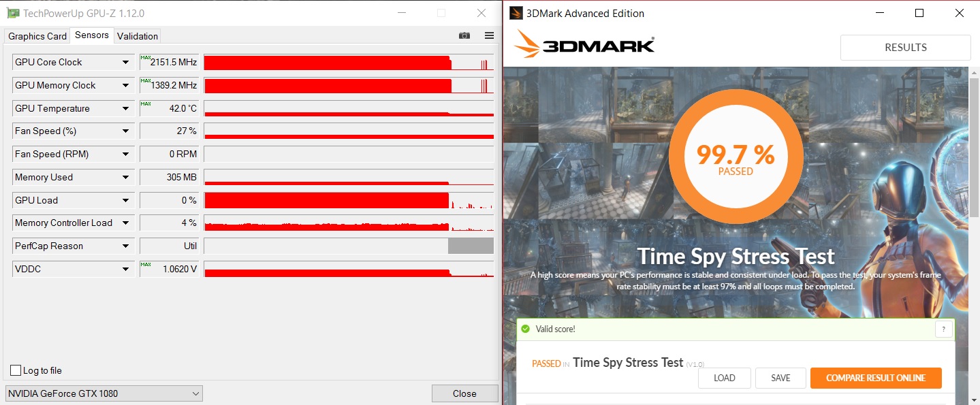The height and width of the screenshot is (405, 980).
Task: Open the Validation tab
Action: click(x=138, y=36)
